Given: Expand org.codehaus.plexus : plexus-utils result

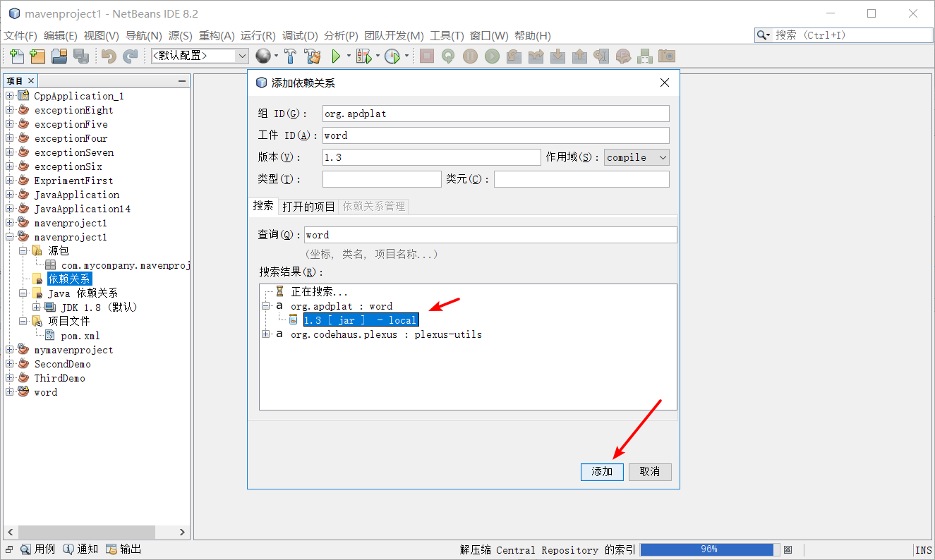Looking at the screenshot, I should tap(266, 334).
